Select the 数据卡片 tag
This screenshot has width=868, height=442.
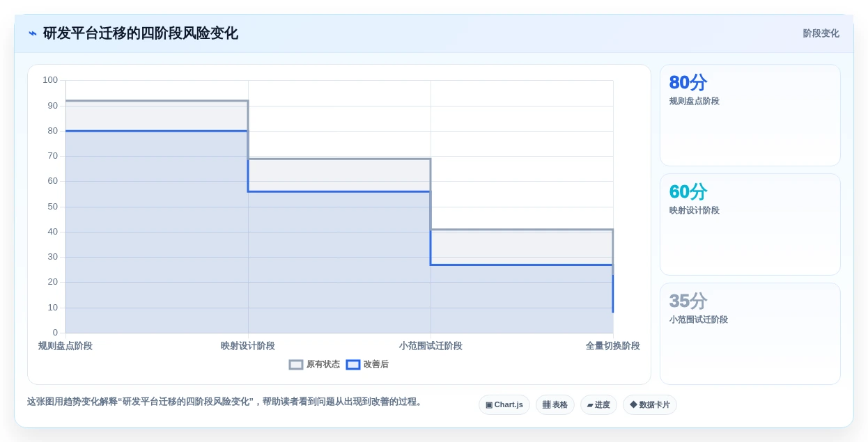click(x=650, y=404)
